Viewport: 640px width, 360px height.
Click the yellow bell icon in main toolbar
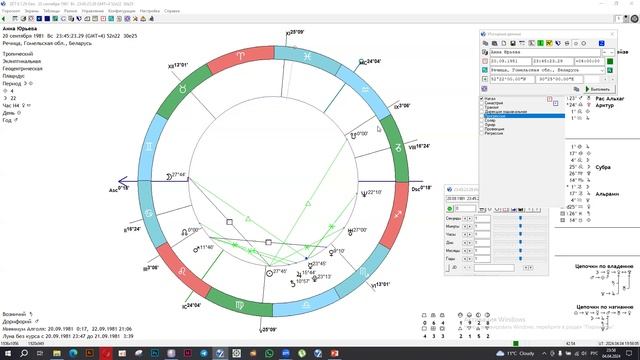coord(143,19)
